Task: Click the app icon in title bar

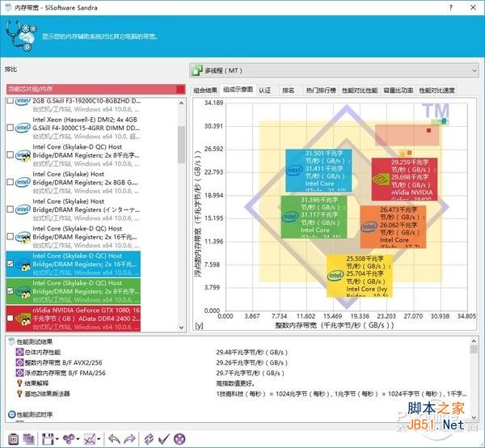Action: coord(8,7)
